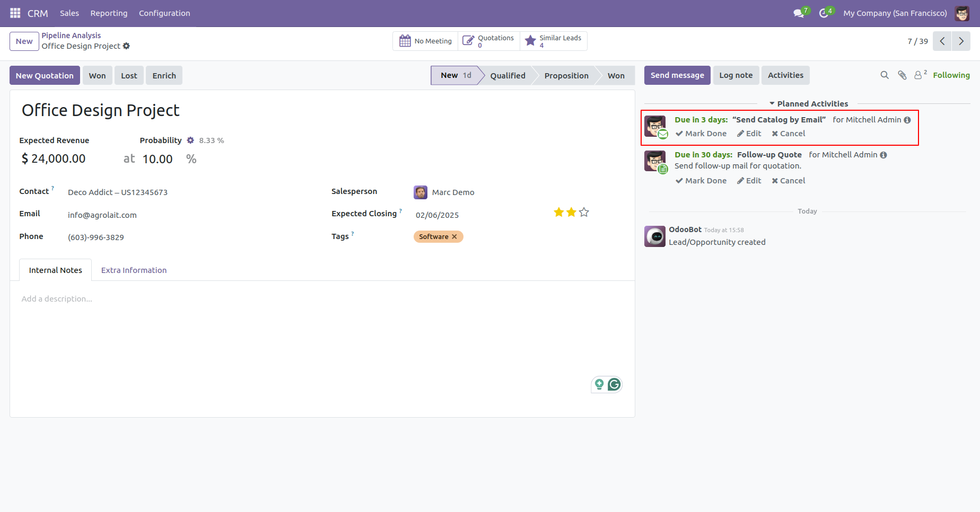Click the Similar Leads star icon
This screenshot has height=512, width=980.
coord(530,41)
